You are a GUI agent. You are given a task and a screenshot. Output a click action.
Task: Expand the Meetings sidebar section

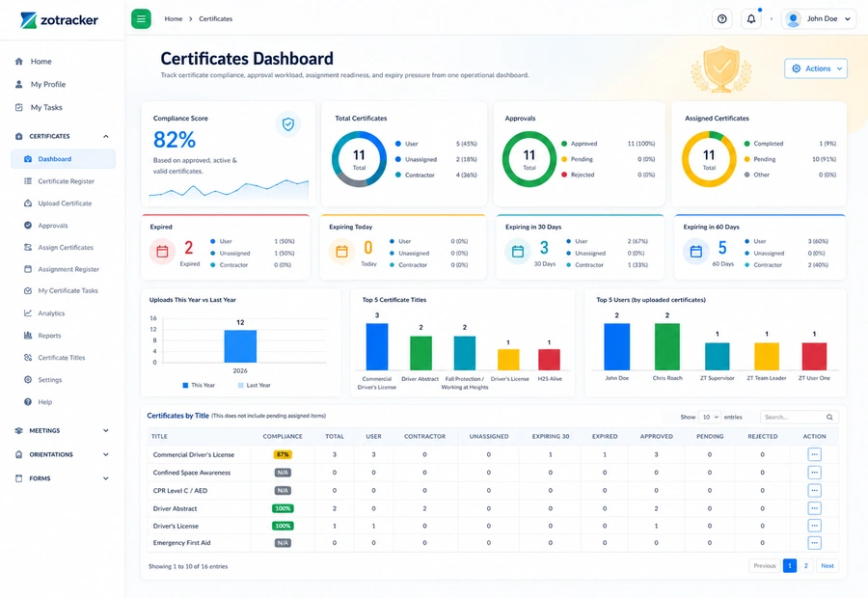(x=106, y=431)
